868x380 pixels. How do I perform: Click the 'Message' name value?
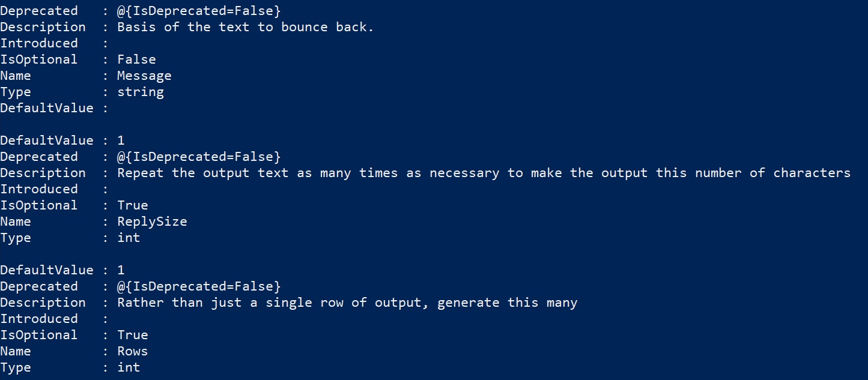[144, 76]
